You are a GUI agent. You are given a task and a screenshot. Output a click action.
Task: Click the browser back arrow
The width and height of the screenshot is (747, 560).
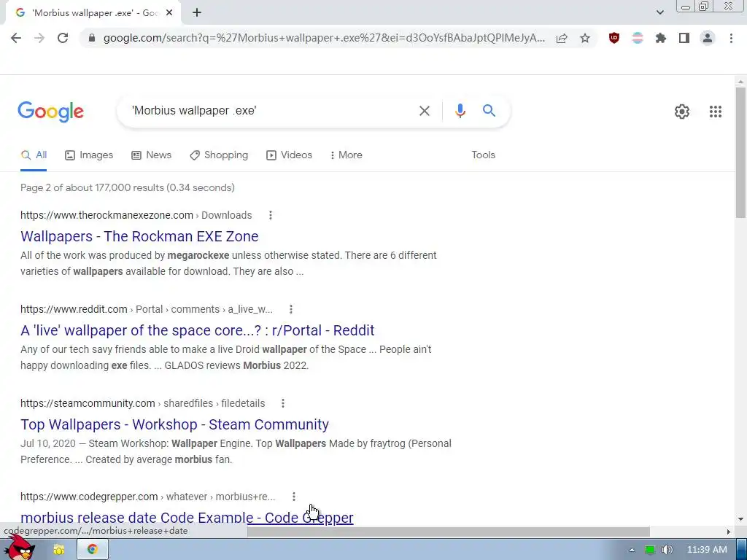pyautogui.click(x=16, y=38)
